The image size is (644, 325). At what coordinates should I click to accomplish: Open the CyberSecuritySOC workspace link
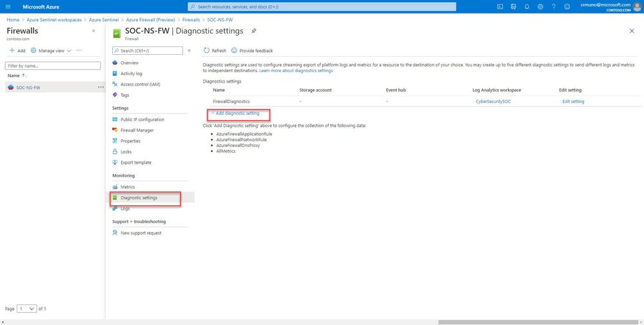point(493,101)
